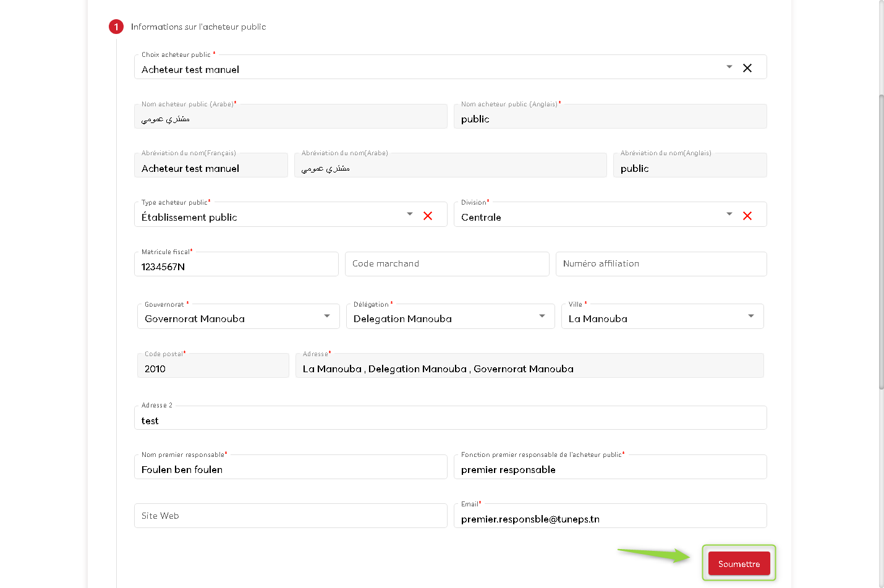Image resolution: width=884 pixels, height=588 pixels.
Task: Expand the Ville dropdown
Action: pyautogui.click(x=750, y=316)
